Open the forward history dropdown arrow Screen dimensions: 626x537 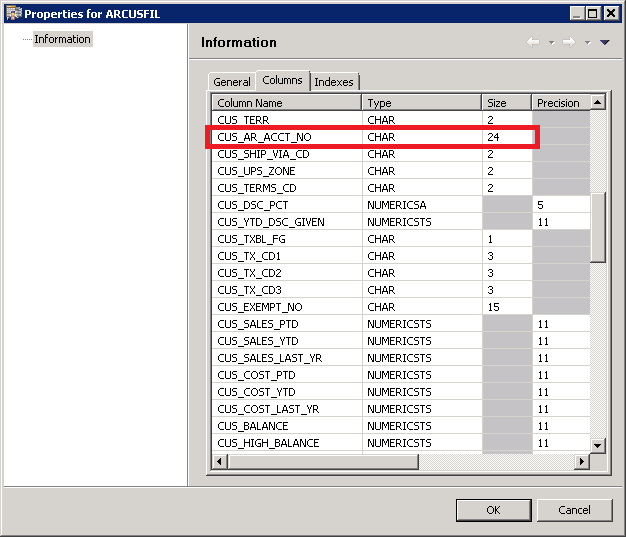coord(587,42)
